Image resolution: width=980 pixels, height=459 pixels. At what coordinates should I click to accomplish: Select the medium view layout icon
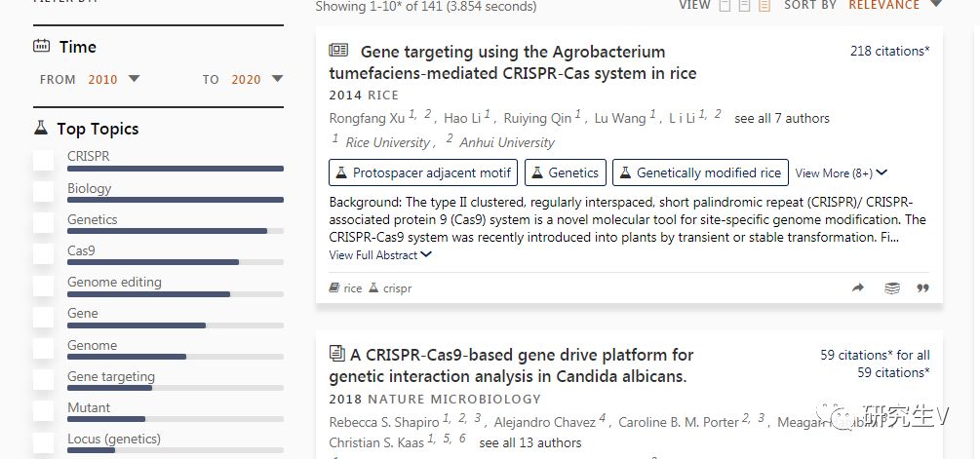point(744,6)
